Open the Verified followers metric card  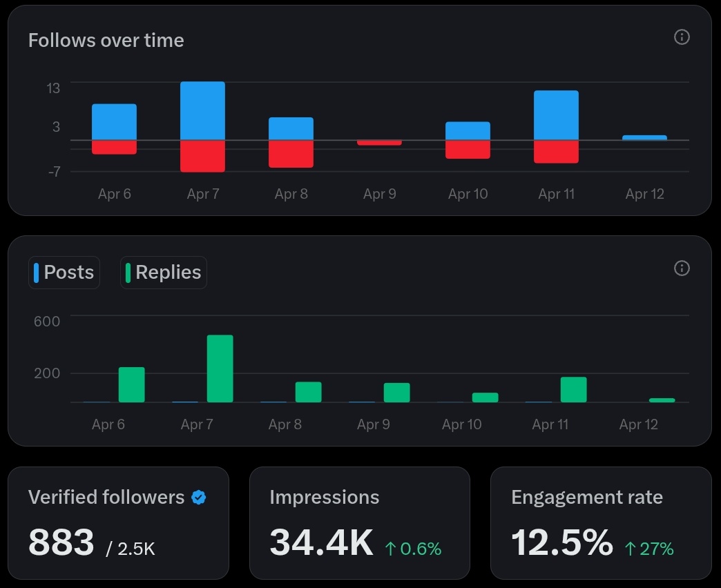click(118, 522)
